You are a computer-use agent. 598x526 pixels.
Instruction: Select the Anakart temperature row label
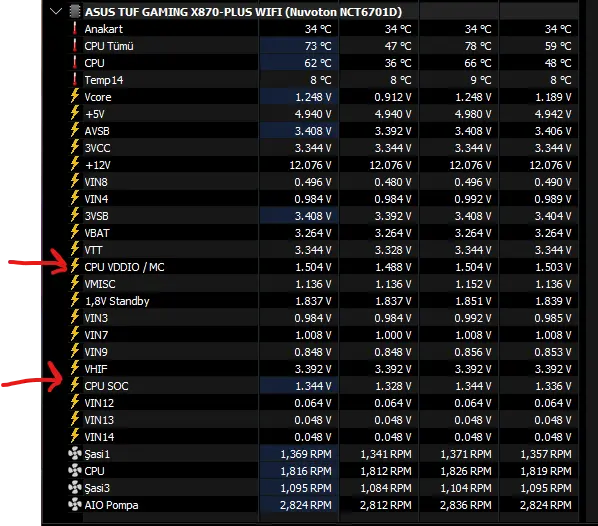(104, 29)
